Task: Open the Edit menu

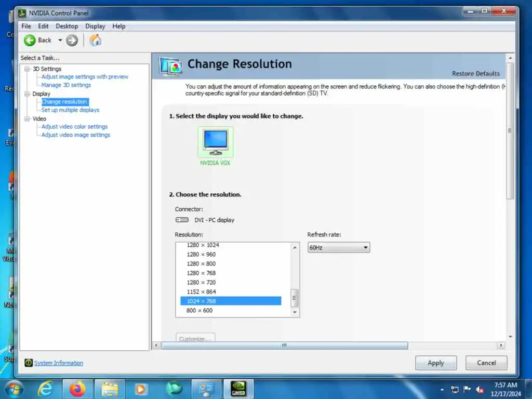Action: (43, 26)
